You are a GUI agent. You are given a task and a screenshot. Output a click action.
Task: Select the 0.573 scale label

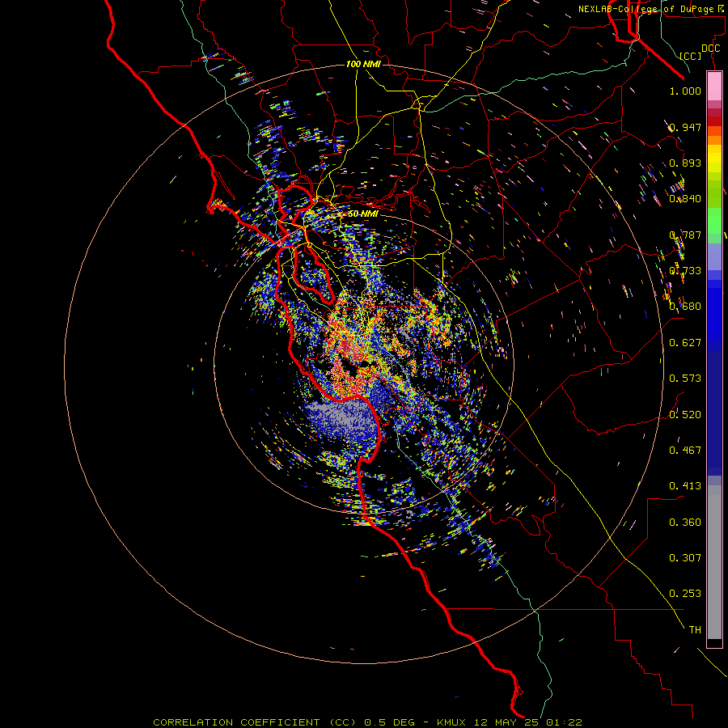(x=685, y=379)
